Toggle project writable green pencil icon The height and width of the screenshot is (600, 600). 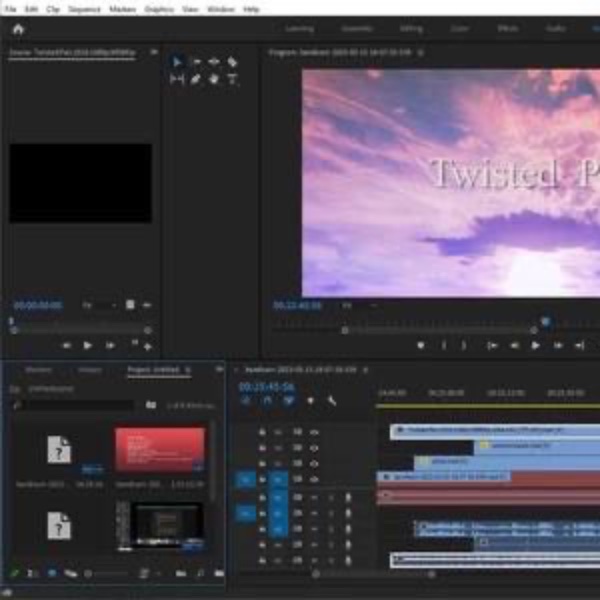[x=15, y=573]
